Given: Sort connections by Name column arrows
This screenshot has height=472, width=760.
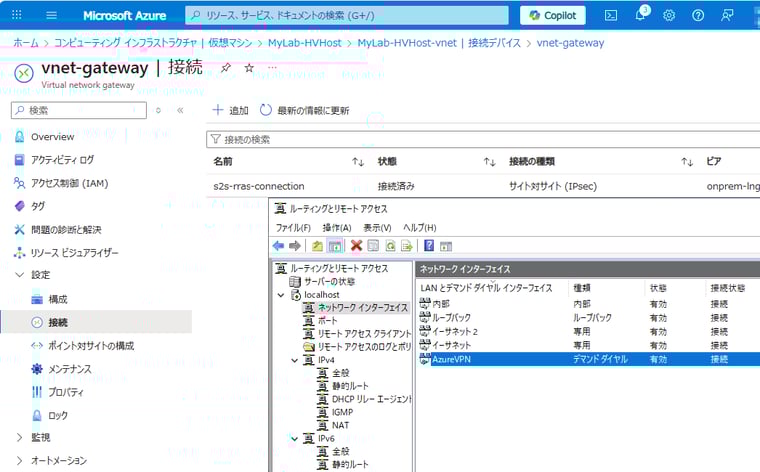Looking at the screenshot, I should [358, 161].
